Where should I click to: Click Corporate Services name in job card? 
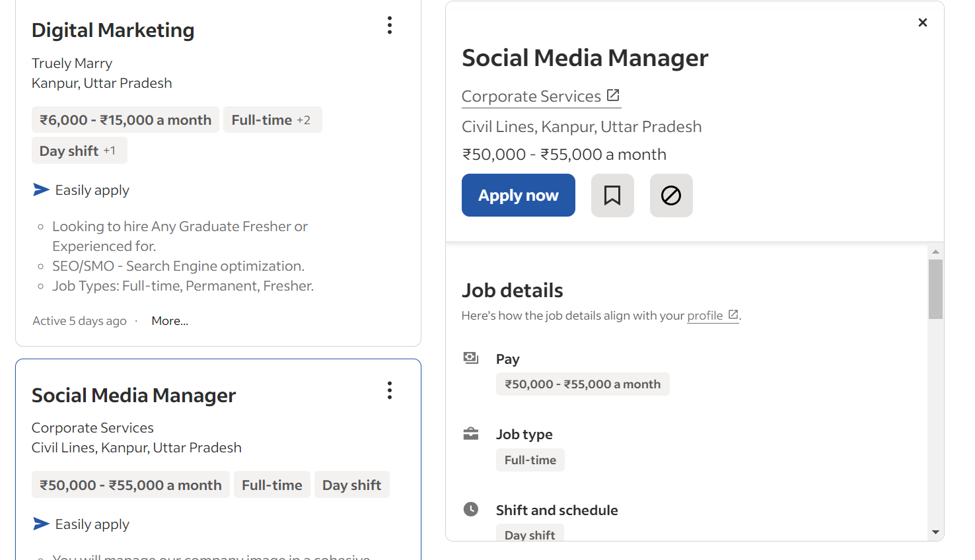92,428
